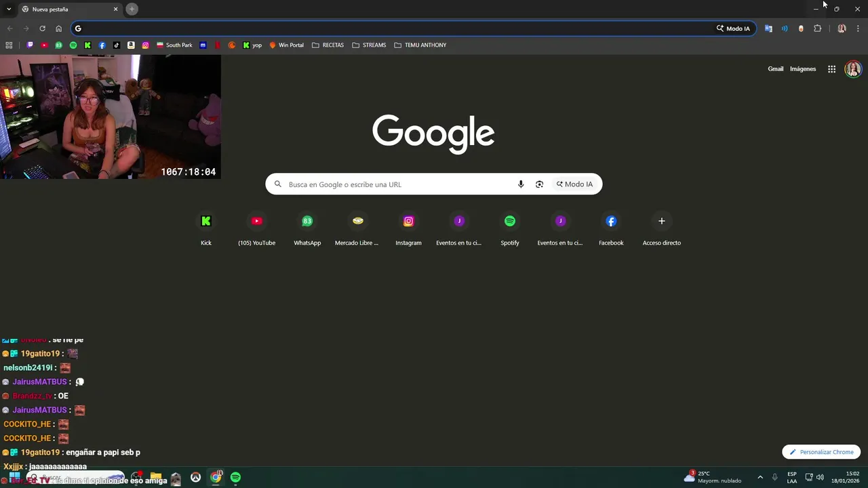Open the Amazon bookmark icon

coord(131,45)
